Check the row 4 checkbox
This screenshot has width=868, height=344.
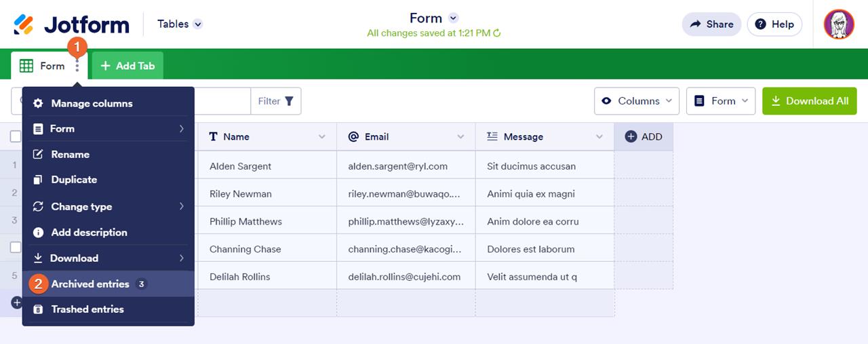tap(16, 248)
